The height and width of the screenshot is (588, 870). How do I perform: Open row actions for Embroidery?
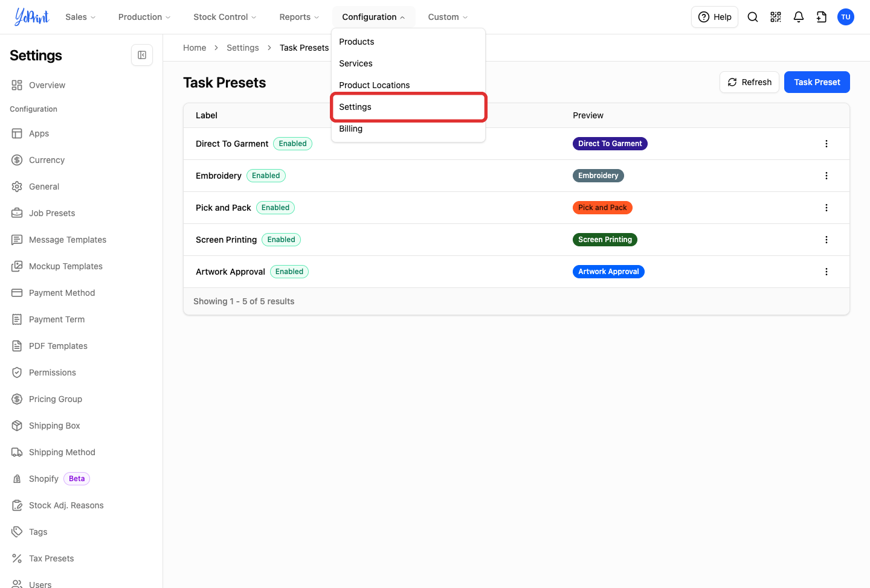(826, 176)
